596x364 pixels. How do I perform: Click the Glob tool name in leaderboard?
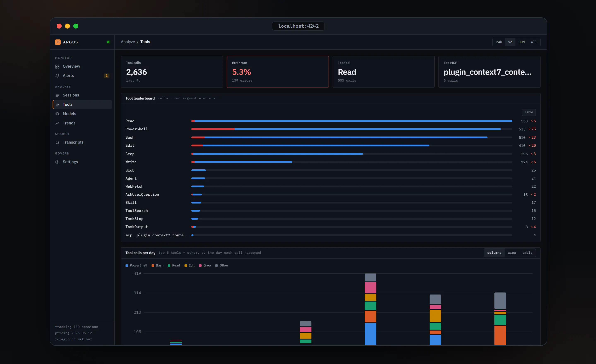tap(130, 170)
